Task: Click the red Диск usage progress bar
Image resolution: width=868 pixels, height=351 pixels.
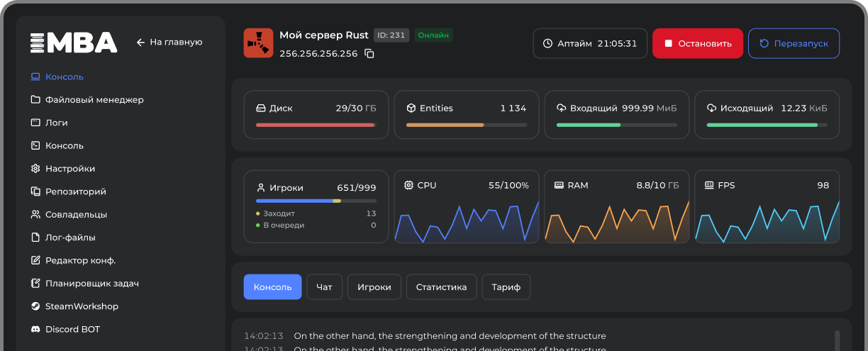Action: coord(316,125)
